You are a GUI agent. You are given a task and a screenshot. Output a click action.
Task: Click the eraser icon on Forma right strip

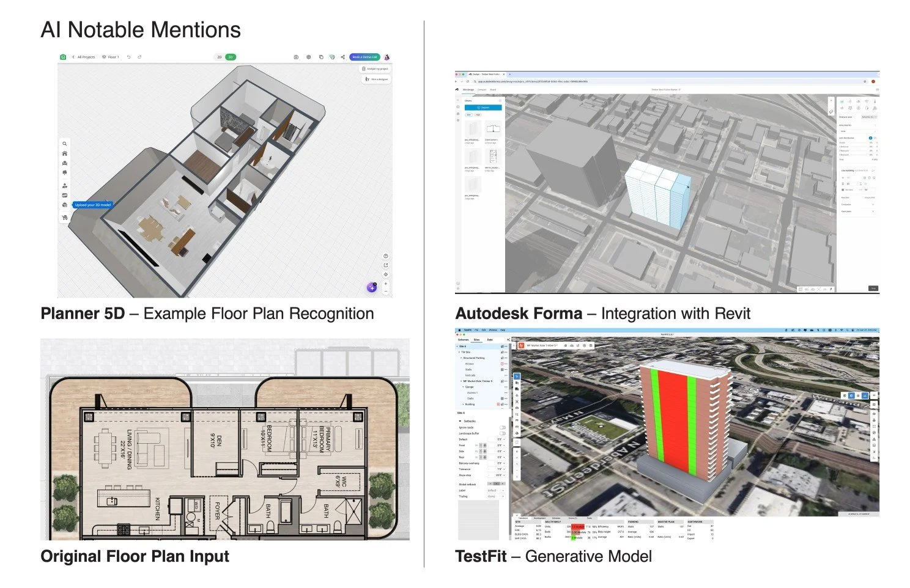[831, 112]
